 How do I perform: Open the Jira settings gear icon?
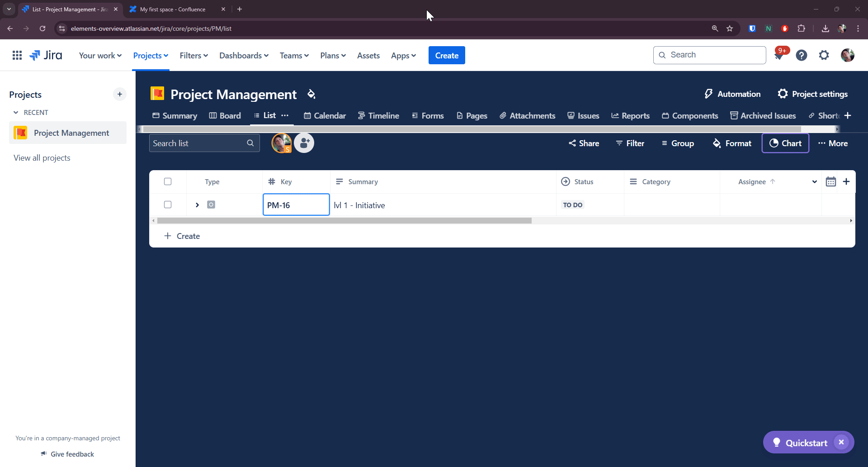(x=824, y=55)
